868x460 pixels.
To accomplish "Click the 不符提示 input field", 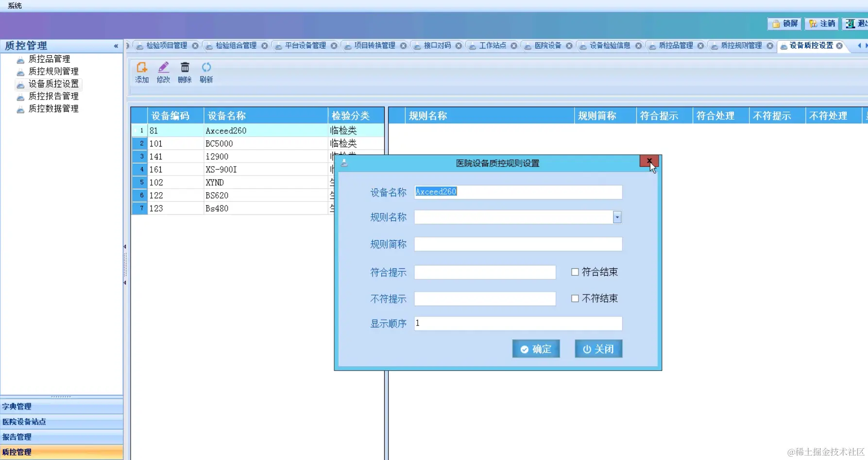I will (485, 298).
